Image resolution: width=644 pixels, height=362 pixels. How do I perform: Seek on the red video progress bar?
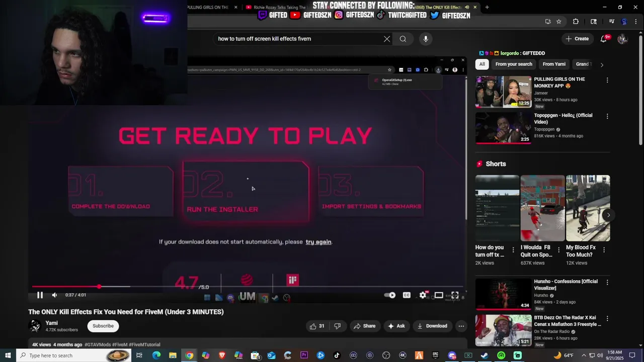coord(248,287)
